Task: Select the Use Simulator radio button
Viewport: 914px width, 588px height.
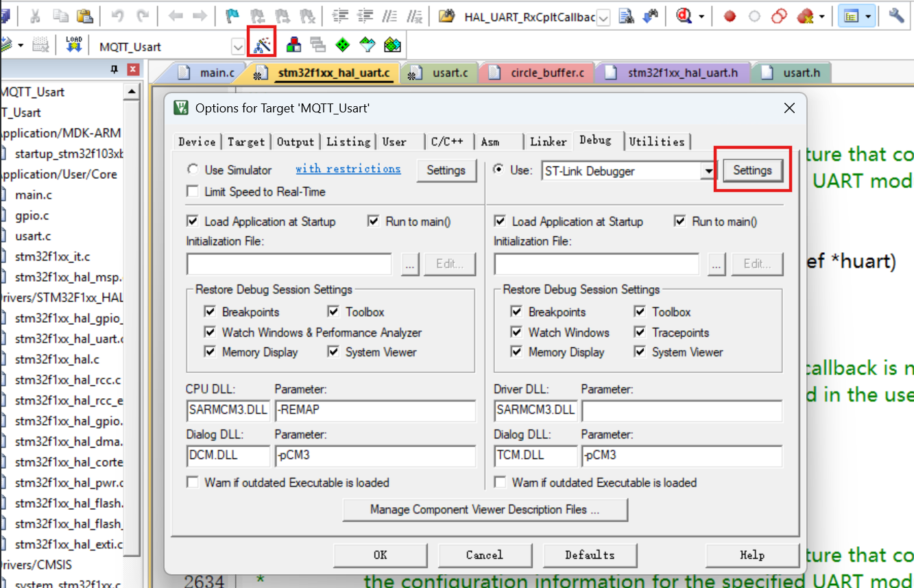Action: (192, 170)
